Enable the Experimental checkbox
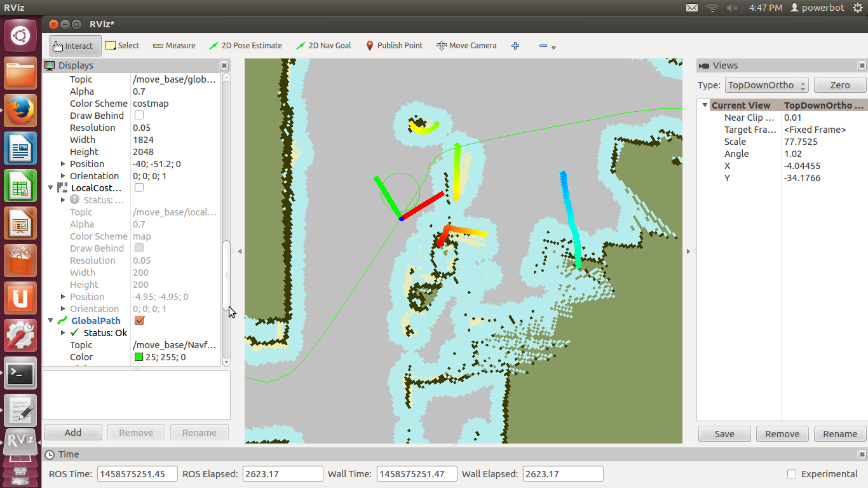The width and height of the screenshot is (868, 488). click(x=792, y=474)
